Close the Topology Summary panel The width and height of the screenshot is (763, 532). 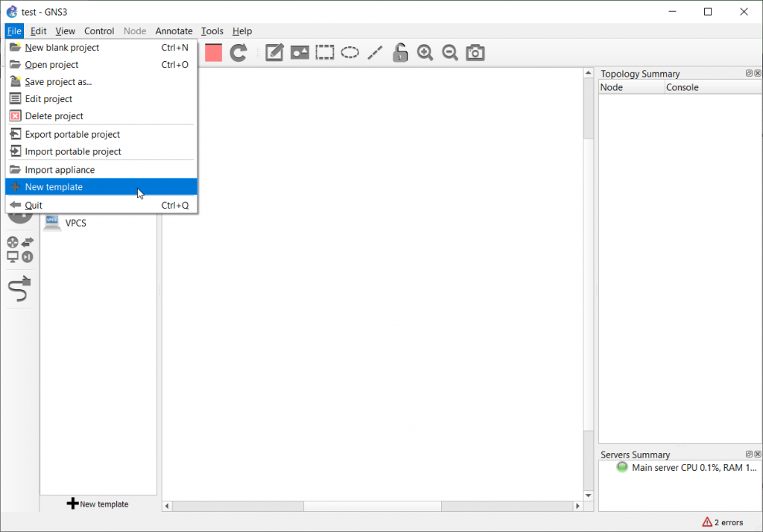pos(757,73)
